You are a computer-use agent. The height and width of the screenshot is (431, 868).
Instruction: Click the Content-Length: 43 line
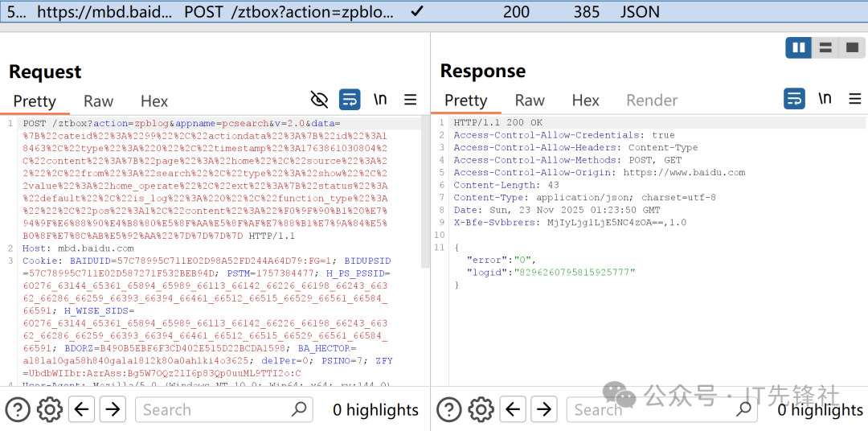point(506,185)
